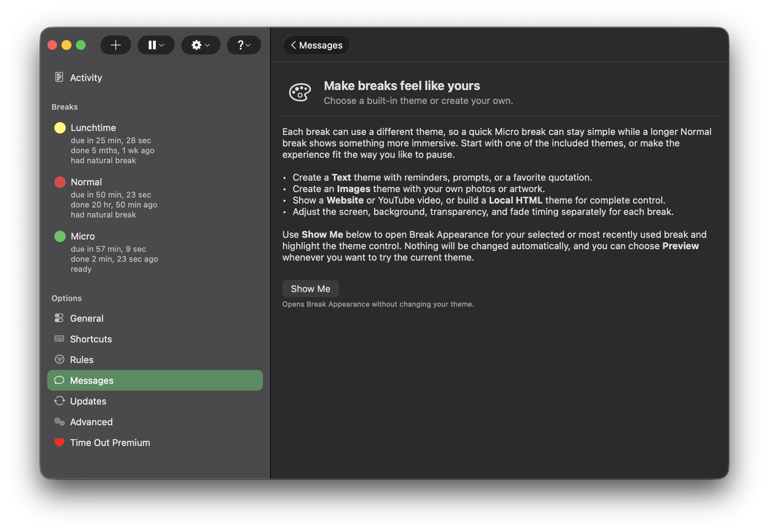The image size is (769, 532).
Task: Click the General toggles icon
Action: (x=59, y=318)
